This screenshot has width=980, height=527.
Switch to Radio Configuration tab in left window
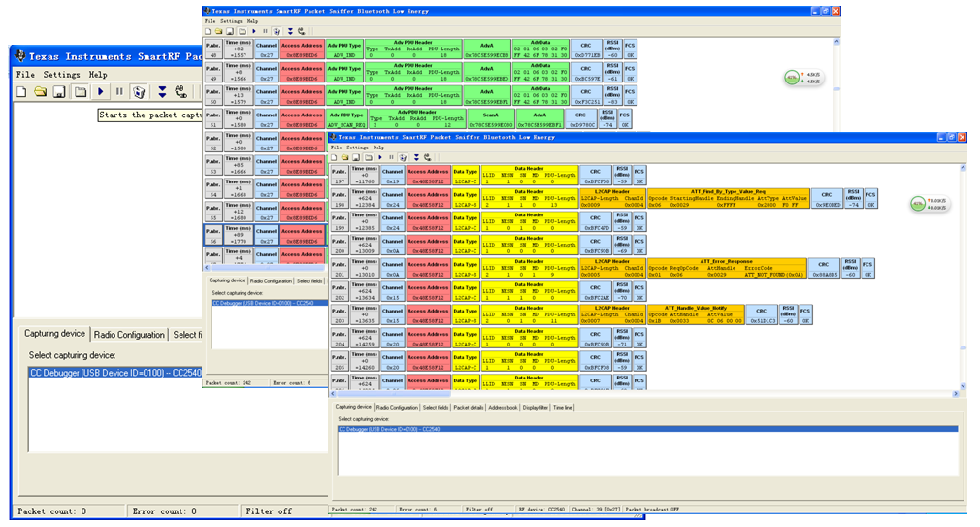129,335
